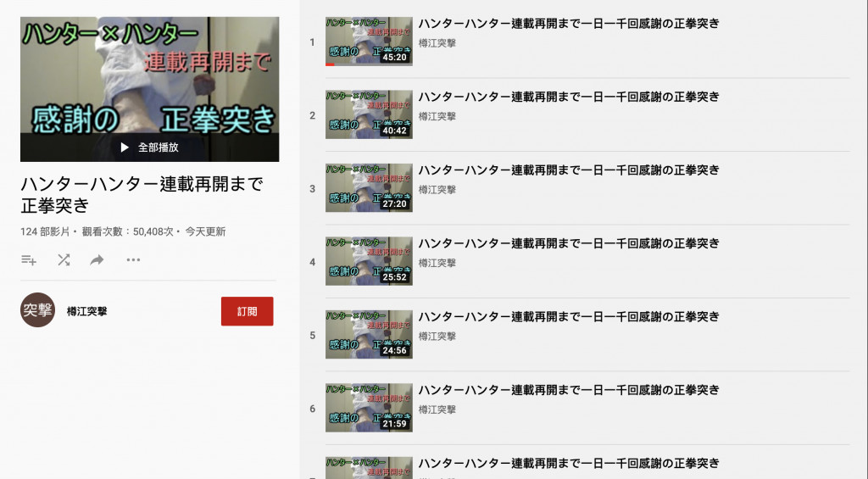
Task: Click the title of video 4
Action: [569, 243]
